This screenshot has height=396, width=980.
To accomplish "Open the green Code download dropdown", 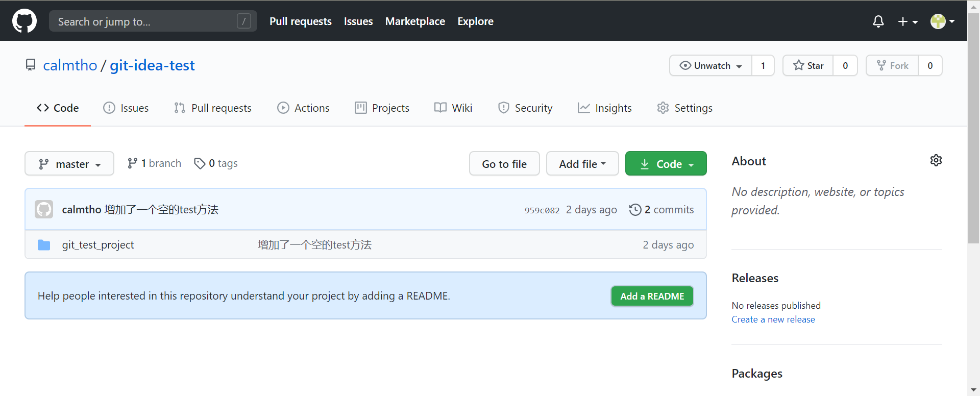I will coord(666,163).
